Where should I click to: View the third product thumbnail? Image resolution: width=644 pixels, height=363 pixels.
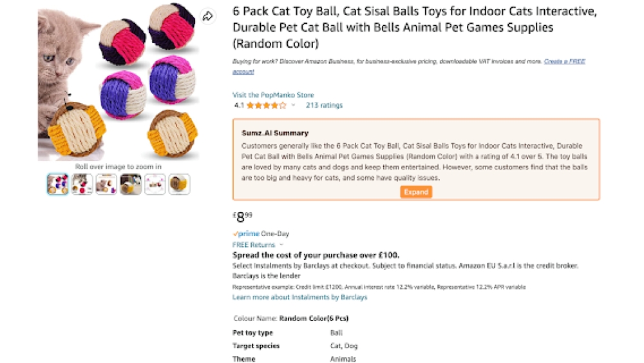click(106, 184)
